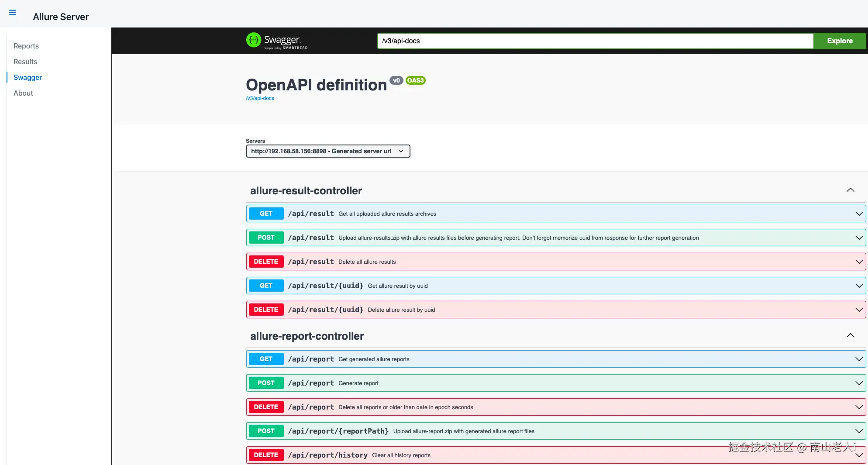Expand GET /api/result get all archives chevron
Screen dimensions: 868x465
[859, 214]
